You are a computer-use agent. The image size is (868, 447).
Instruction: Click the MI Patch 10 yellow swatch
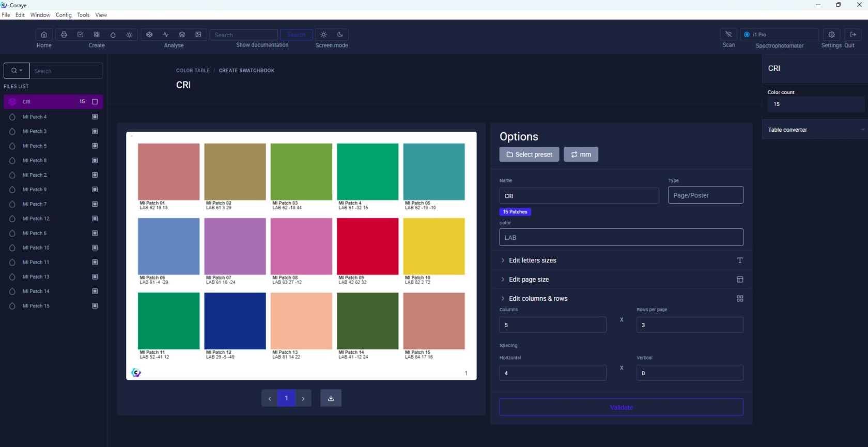click(434, 246)
